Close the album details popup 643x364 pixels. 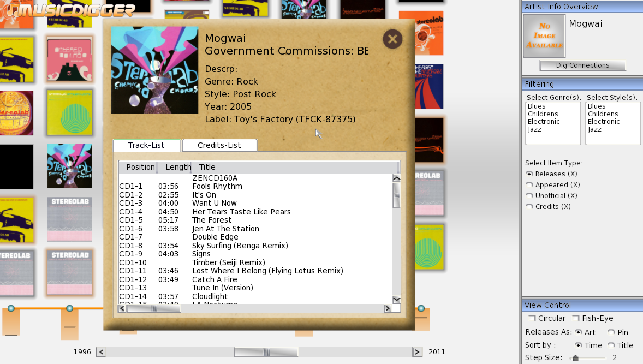click(x=392, y=39)
